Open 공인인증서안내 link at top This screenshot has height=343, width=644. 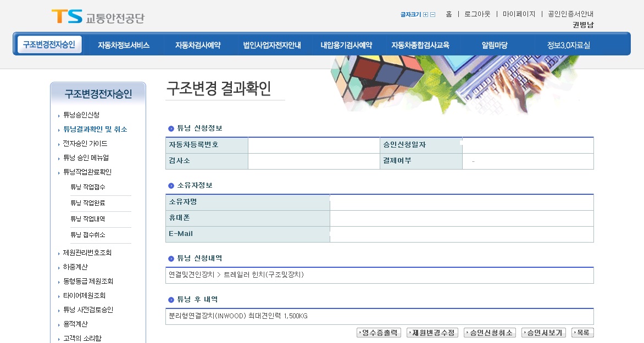[x=570, y=14]
